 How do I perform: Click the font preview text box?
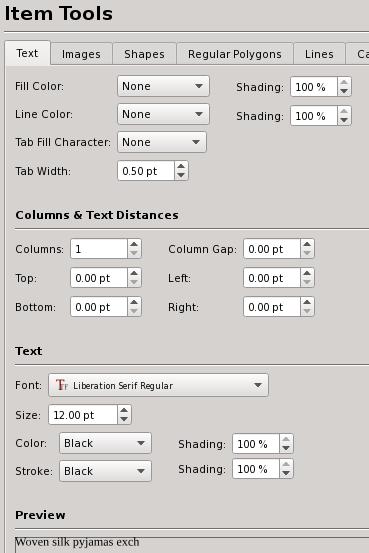point(192,545)
